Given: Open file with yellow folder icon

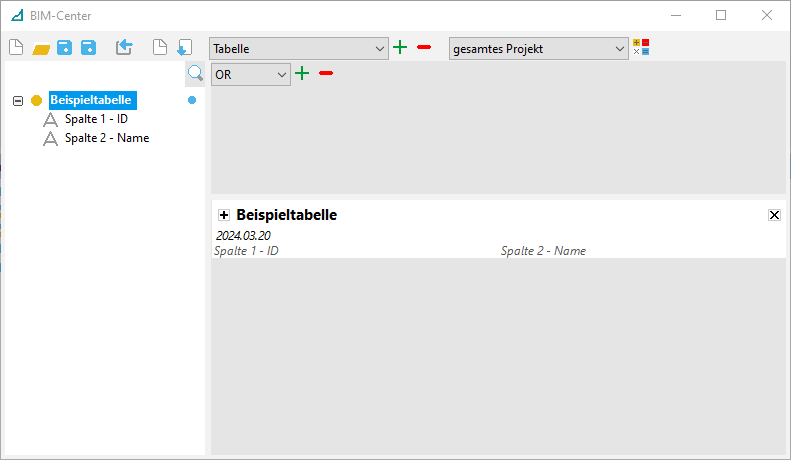Looking at the screenshot, I should click(x=41, y=47).
